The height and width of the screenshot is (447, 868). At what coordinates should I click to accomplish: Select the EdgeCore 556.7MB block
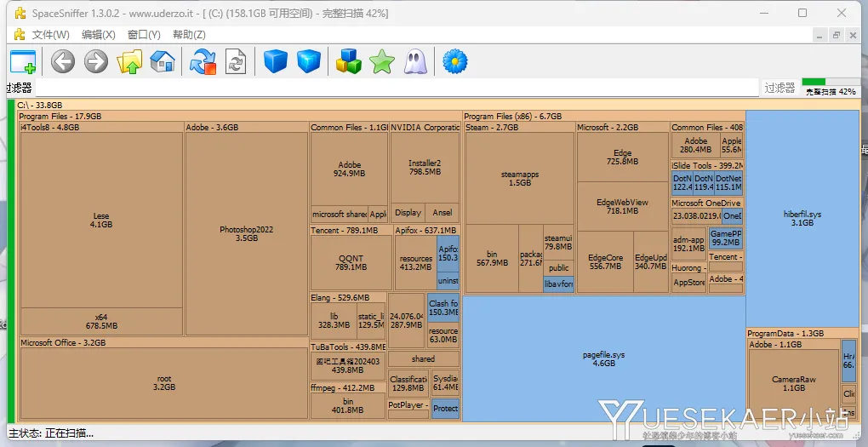point(606,261)
